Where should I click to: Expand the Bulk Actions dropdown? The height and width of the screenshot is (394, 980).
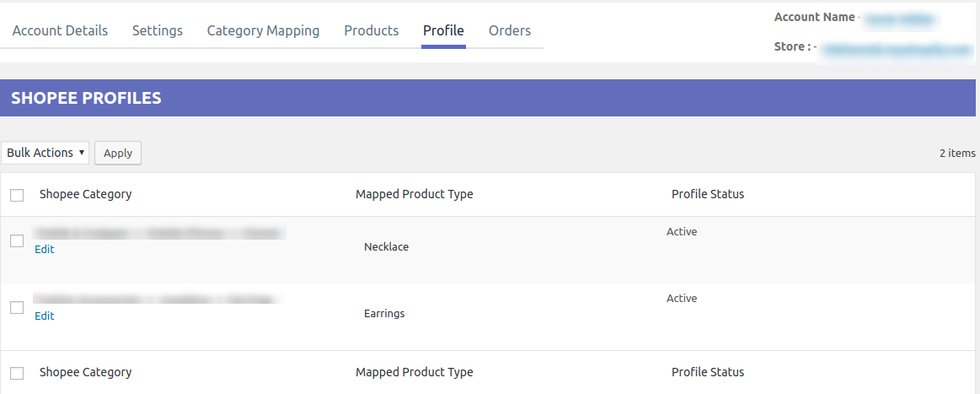[x=45, y=153]
